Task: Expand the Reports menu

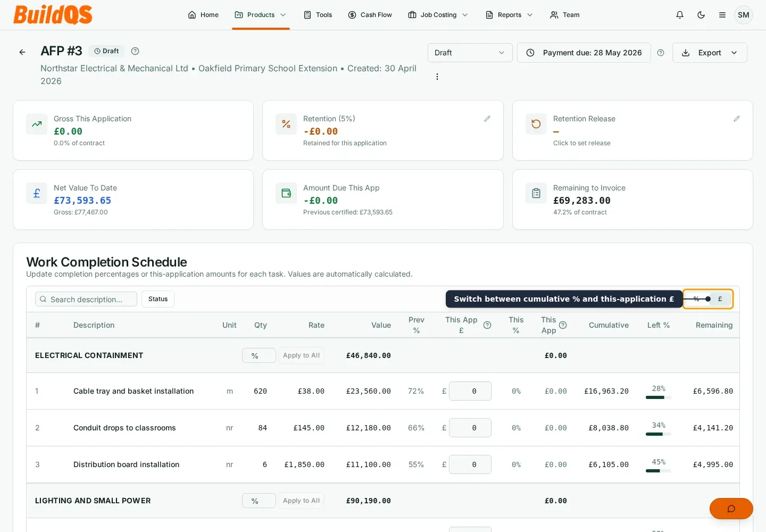Action: [509, 15]
